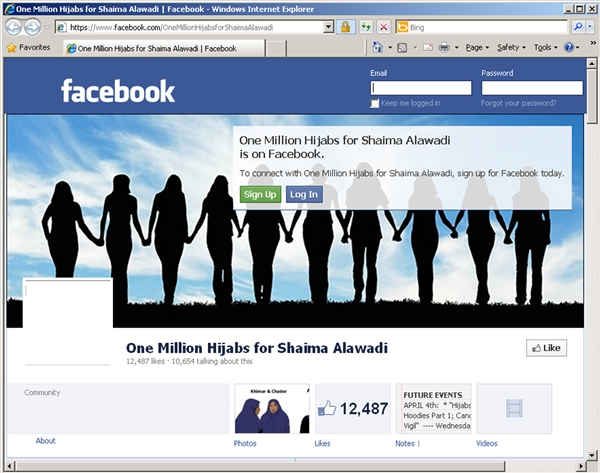Click the horizontal scrollbar thumb
The image size is (600, 473).
tap(260, 466)
